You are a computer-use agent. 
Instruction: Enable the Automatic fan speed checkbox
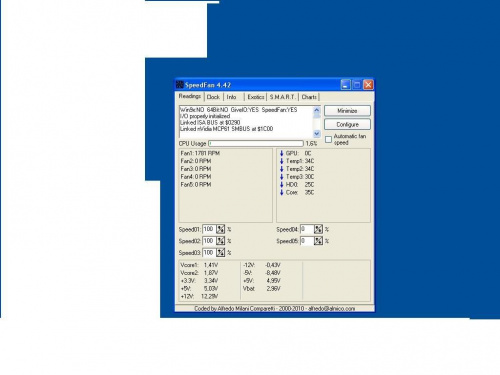coord(328,139)
